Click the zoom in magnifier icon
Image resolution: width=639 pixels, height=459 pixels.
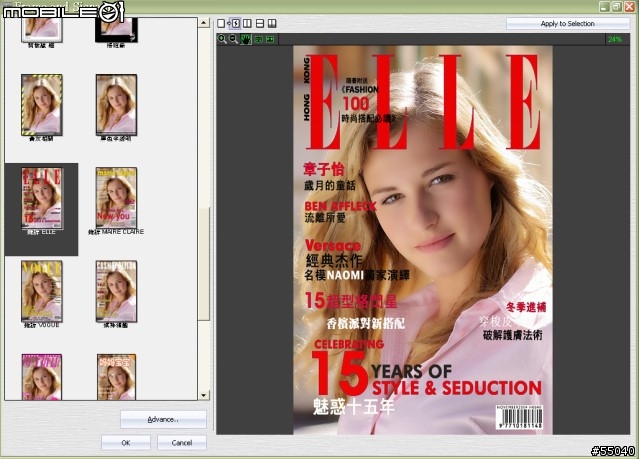(222, 39)
